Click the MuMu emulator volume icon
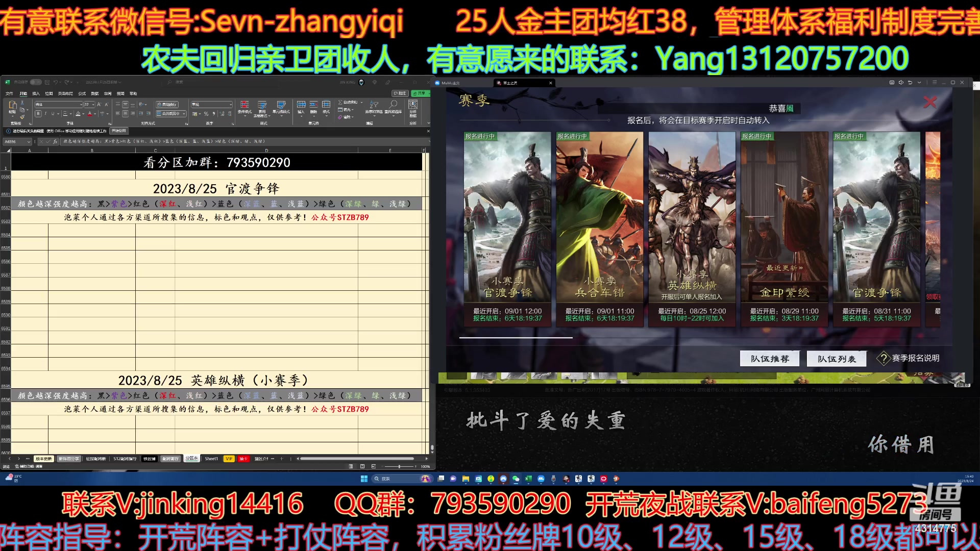Screen dimensions: 980x551 (901, 82)
